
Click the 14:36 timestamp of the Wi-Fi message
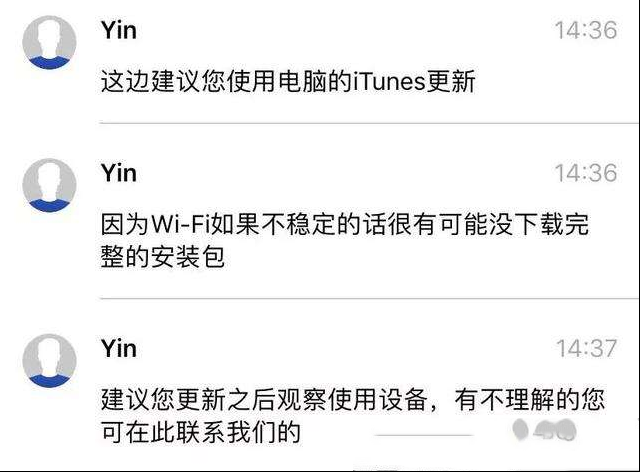pos(586,173)
